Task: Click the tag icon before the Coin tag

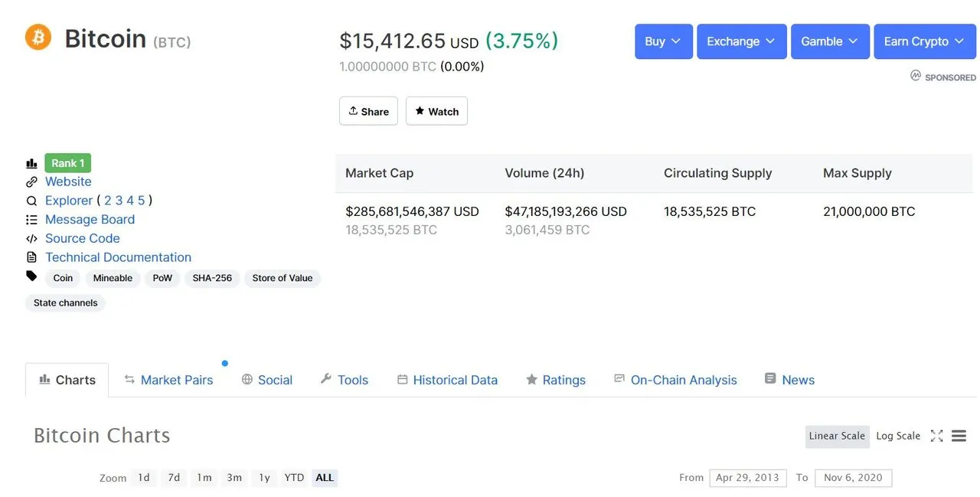Action: point(31,276)
